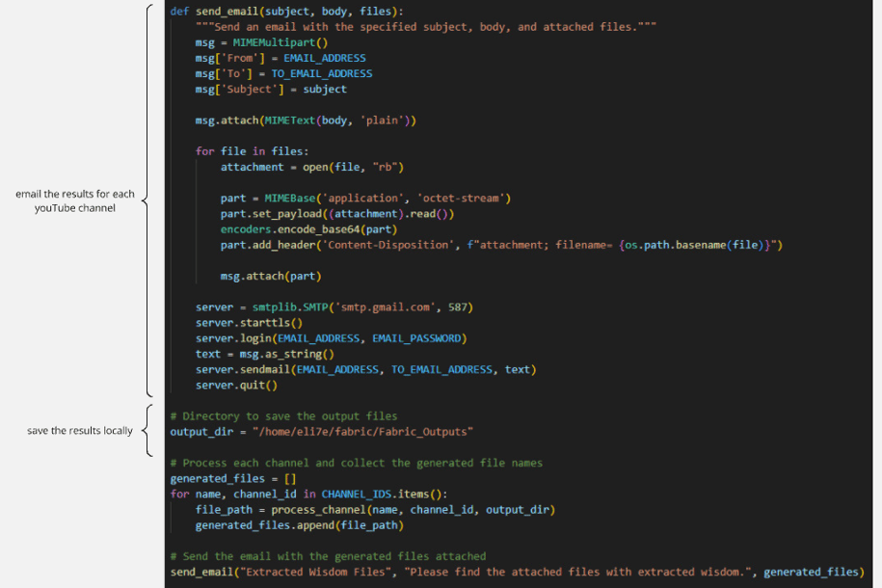Click the server.starttls() line
Screen dimensions: 882x588
[x=249, y=323]
